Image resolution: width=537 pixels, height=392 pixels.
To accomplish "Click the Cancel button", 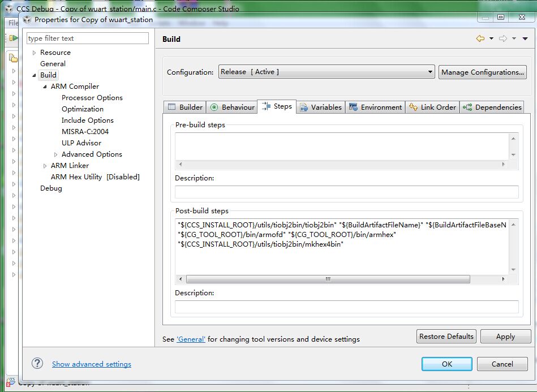I will click(502, 364).
